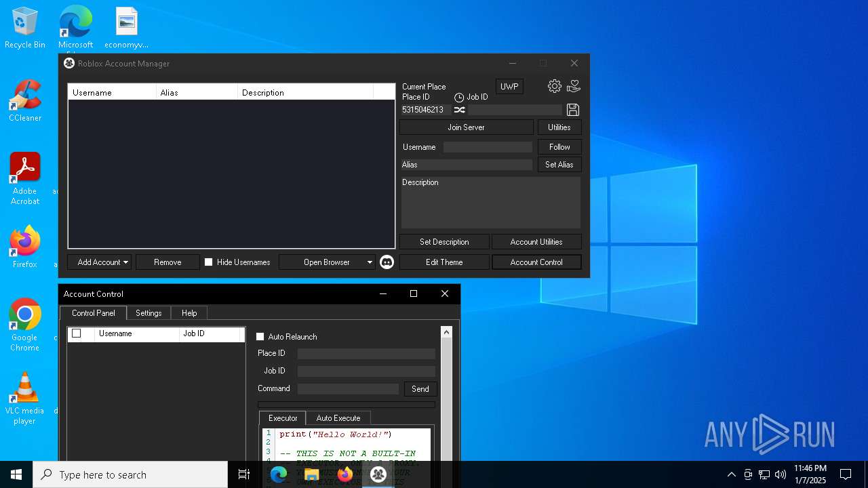This screenshot has height=488, width=868.
Task: Open Discord icon next to Open Browser
Action: click(x=387, y=262)
